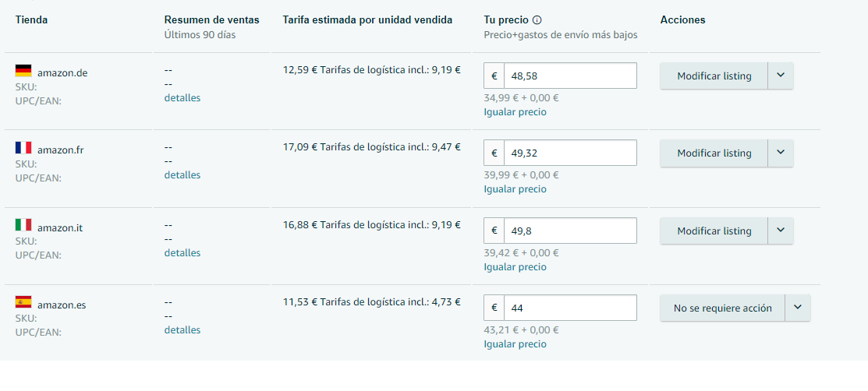Open detalles link for amazon.es sales
Screen dimensions: 868x391
pyautogui.click(x=182, y=329)
